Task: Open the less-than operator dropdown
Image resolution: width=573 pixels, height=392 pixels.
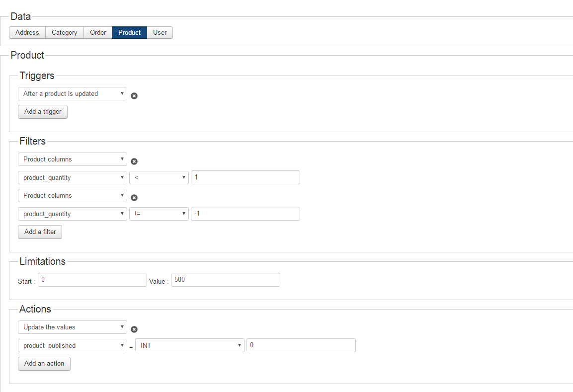Action: 159,178
